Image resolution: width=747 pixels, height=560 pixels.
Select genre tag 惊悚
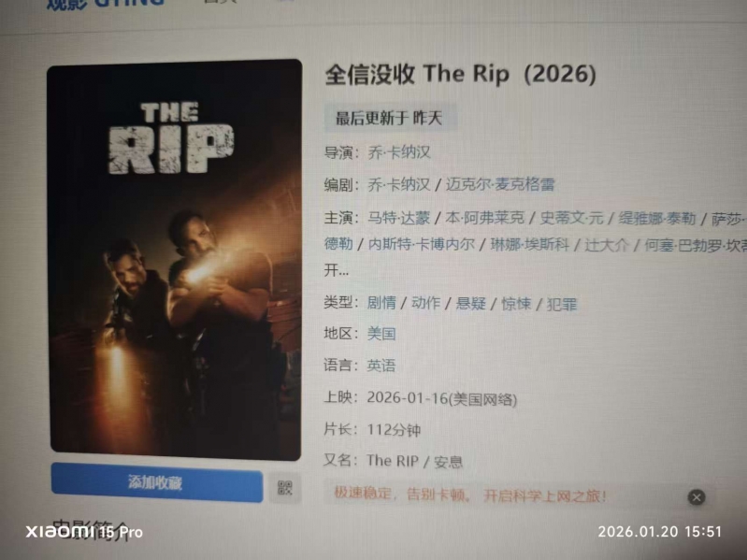click(516, 304)
